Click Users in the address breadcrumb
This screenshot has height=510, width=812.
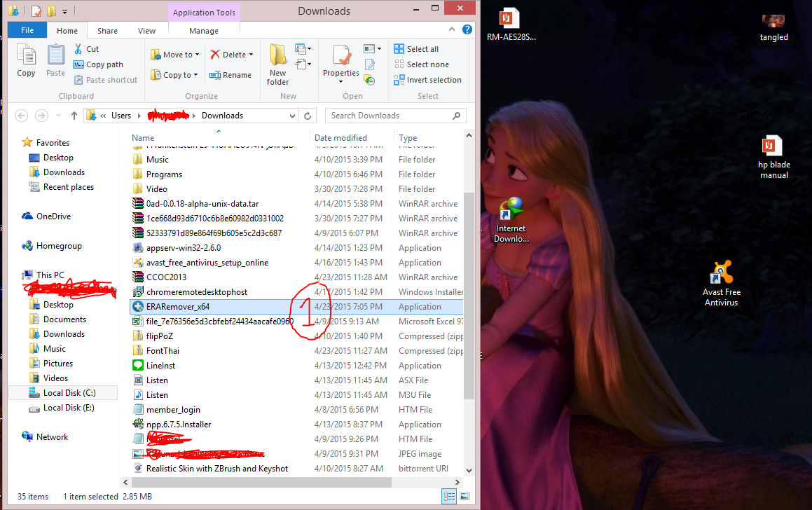tap(121, 116)
